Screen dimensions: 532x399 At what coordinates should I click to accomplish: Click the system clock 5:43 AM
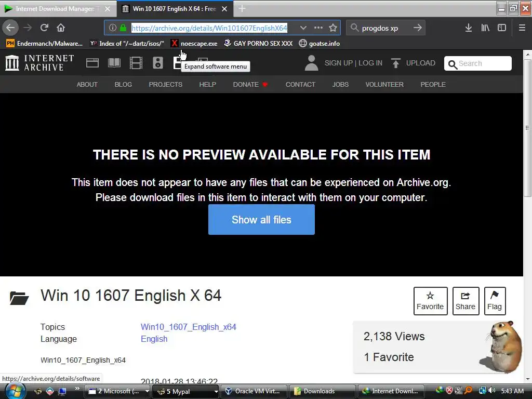[512, 391]
